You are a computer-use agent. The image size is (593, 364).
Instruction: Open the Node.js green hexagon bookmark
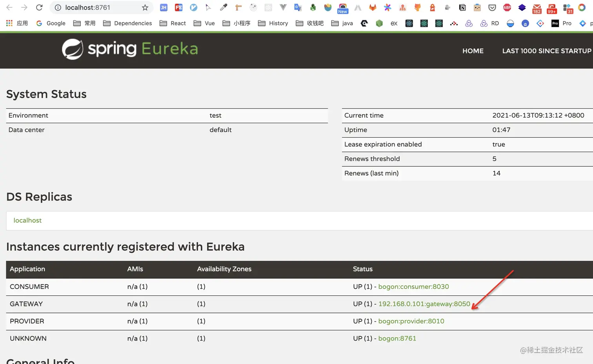pyautogui.click(x=379, y=23)
